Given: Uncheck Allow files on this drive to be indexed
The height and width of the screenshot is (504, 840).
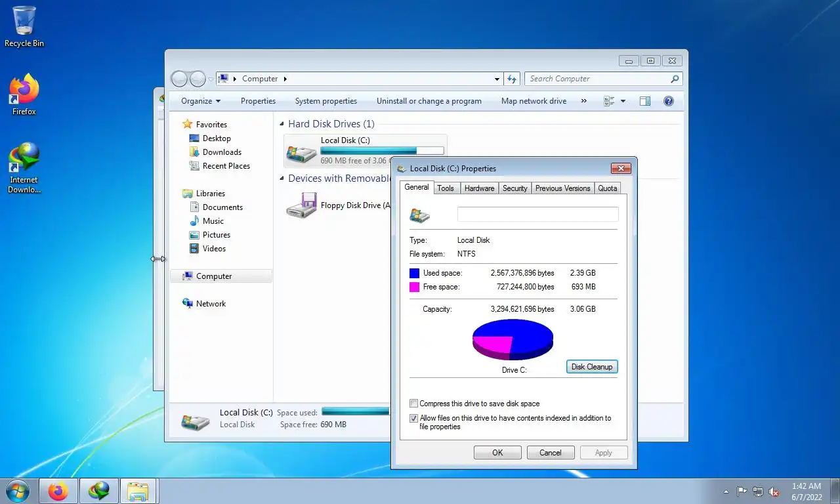Looking at the screenshot, I should tap(413, 418).
